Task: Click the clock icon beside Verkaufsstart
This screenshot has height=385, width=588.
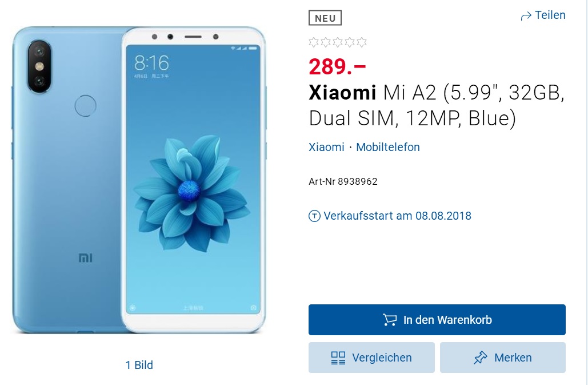Action: pyautogui.click(x=314, y=216)
